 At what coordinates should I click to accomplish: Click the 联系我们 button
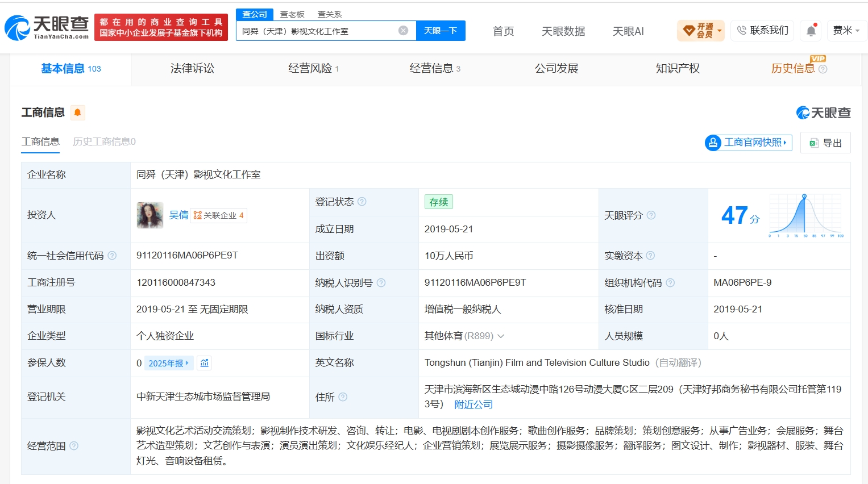point(763,31)
